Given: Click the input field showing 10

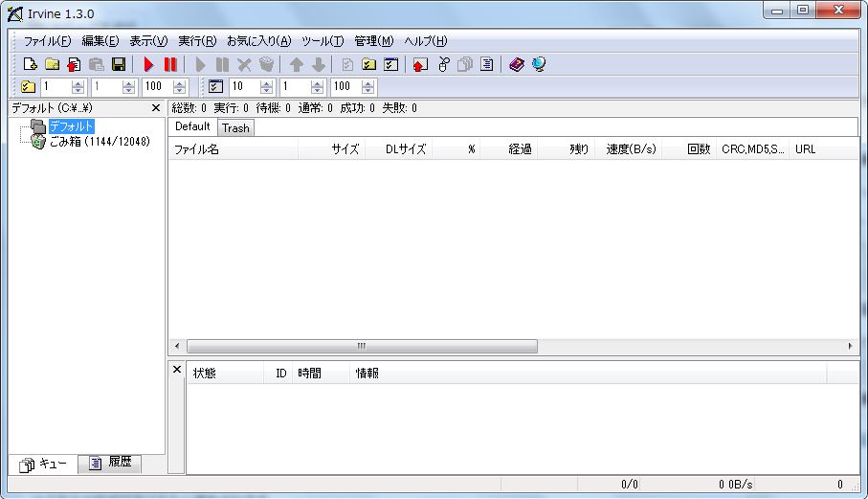Looking at the screenshot, I should pos(244,86).
